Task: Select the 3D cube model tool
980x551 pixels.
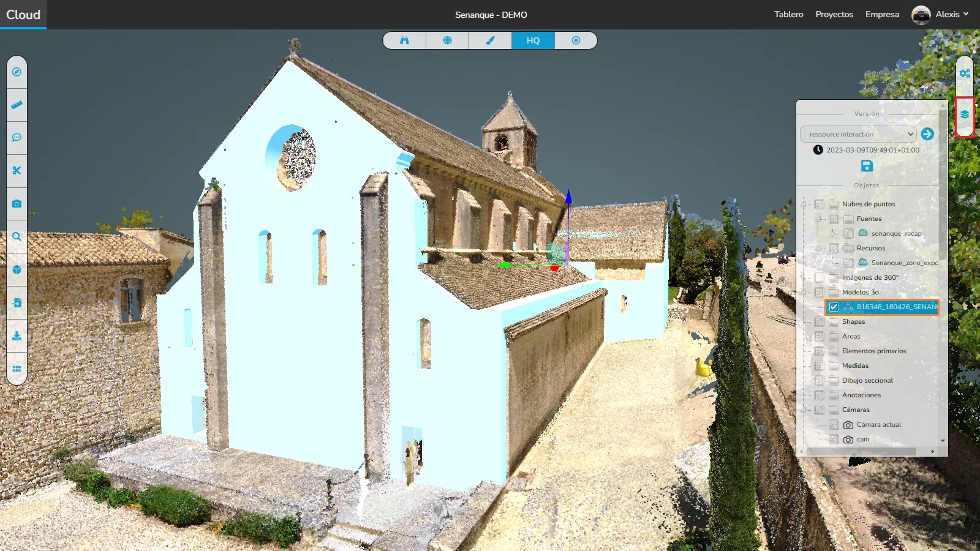Action: point(17,270)
